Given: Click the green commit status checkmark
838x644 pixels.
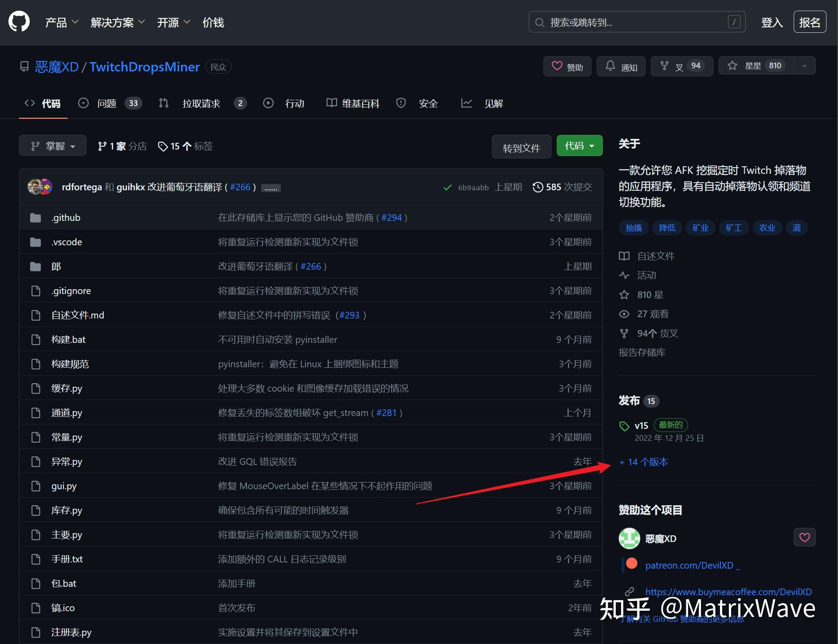Looking at the screenshot, I should tap(448, 188).
